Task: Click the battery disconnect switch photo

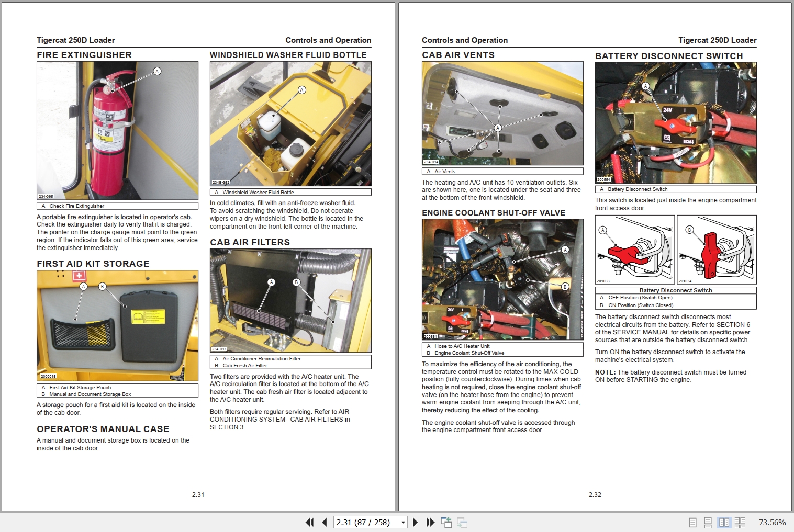Action: [675, 123]
